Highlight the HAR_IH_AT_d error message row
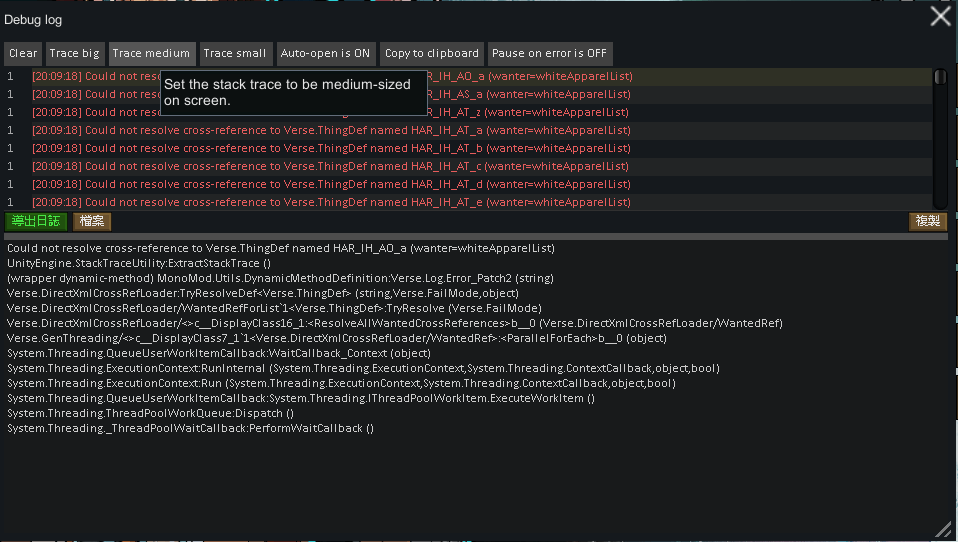Viewport: 958px width, 542px height. (330, 184)
